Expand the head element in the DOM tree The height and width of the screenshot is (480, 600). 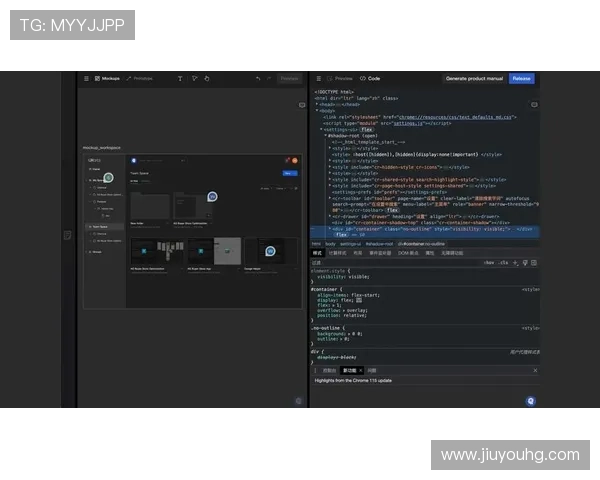tap(317, 104)
